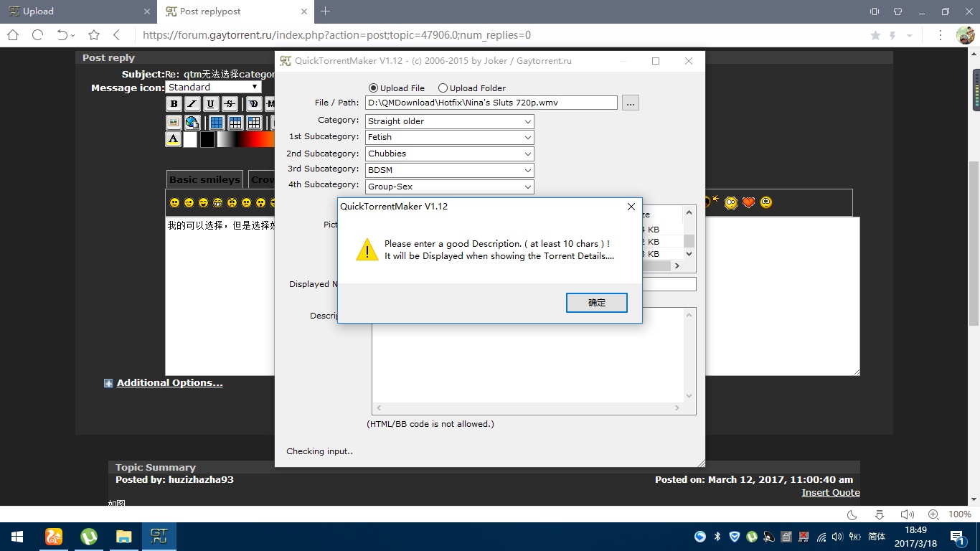
Task: Expand the 1st Subcategory Fetish dropdown
Action: (x=450, y=137)
